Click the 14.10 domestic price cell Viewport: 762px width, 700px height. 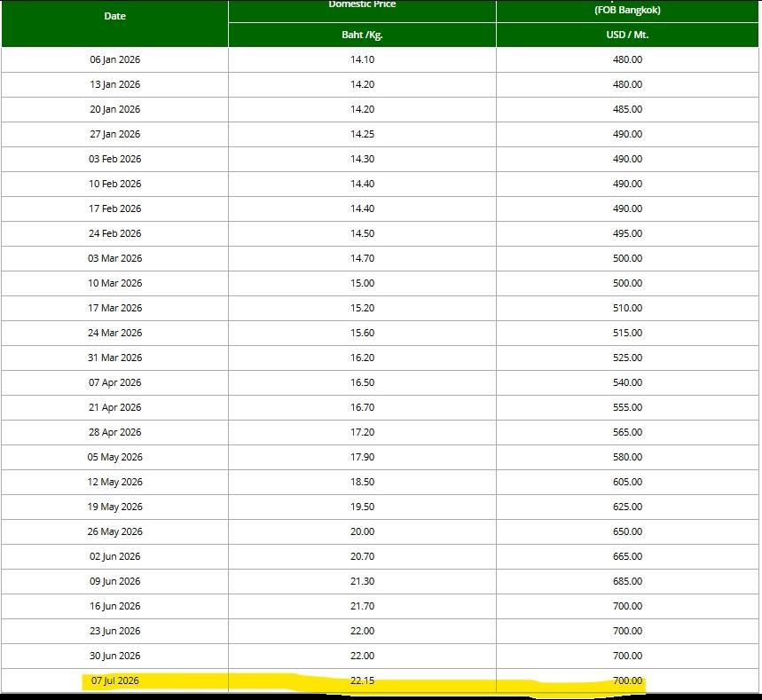pos(362,59)
